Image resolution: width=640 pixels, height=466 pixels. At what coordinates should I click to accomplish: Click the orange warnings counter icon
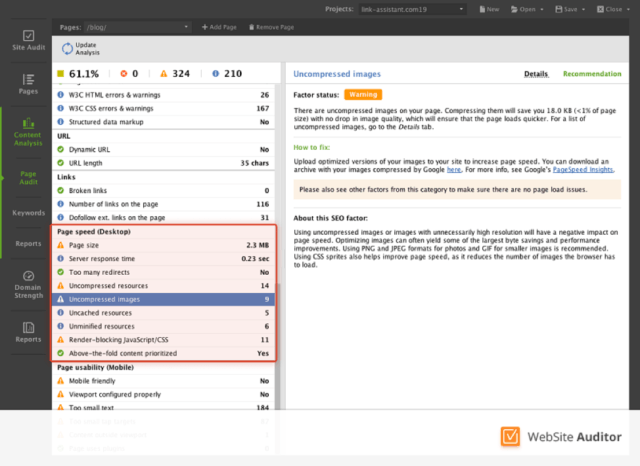click(164, 73)
